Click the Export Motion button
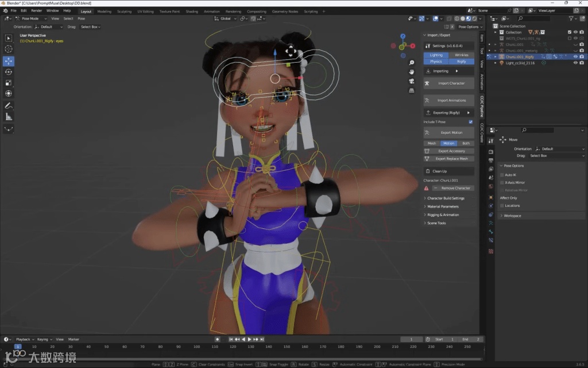This screenshot has width=588, height=368. (448, 133)
